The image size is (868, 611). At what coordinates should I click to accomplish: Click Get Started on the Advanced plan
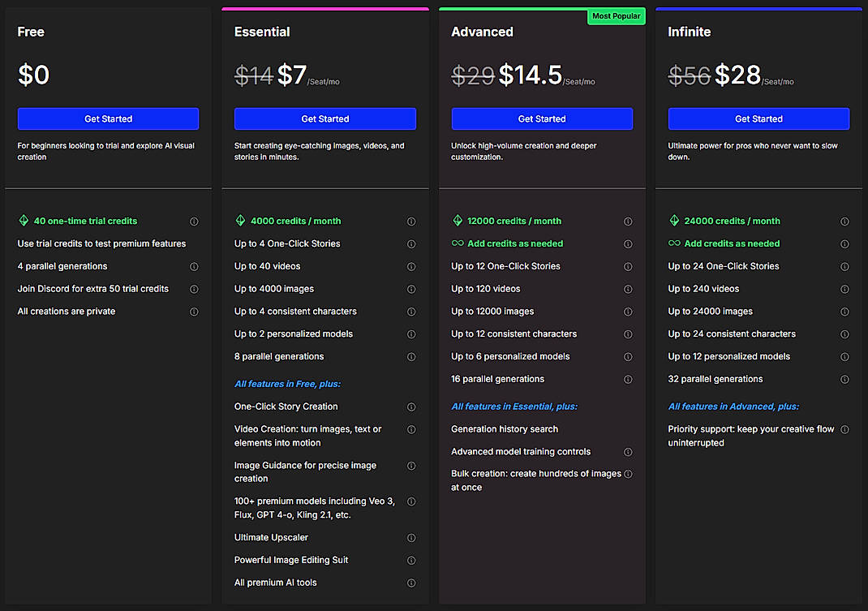point(541,118)
